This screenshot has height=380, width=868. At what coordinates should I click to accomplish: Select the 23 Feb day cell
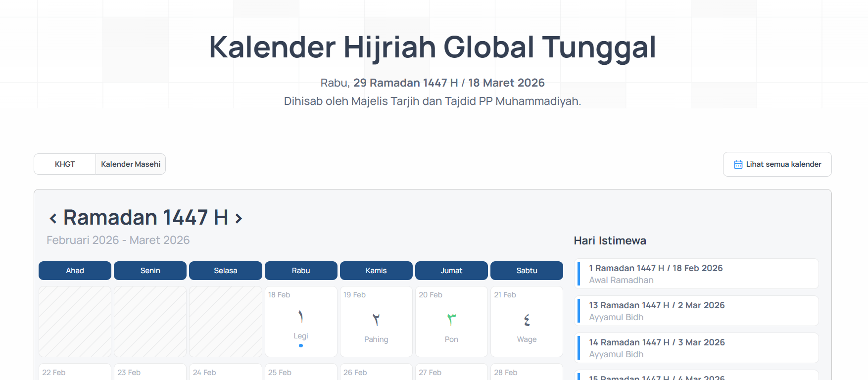coord(150,372)
